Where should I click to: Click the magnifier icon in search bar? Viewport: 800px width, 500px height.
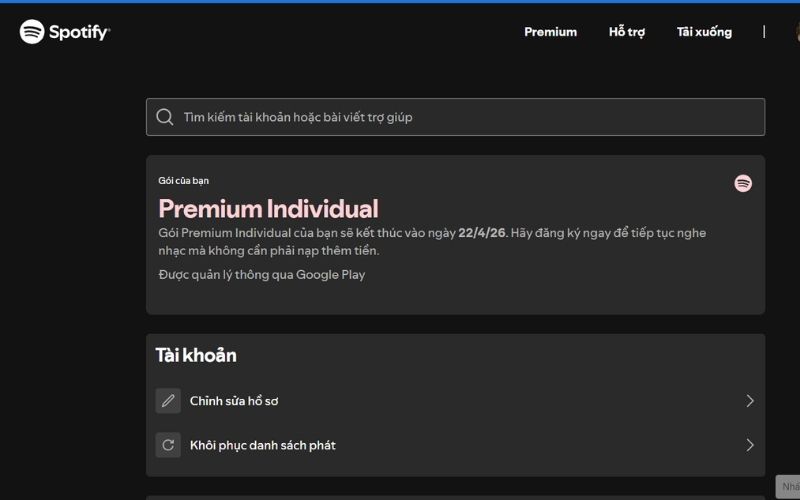pos(164,117)
